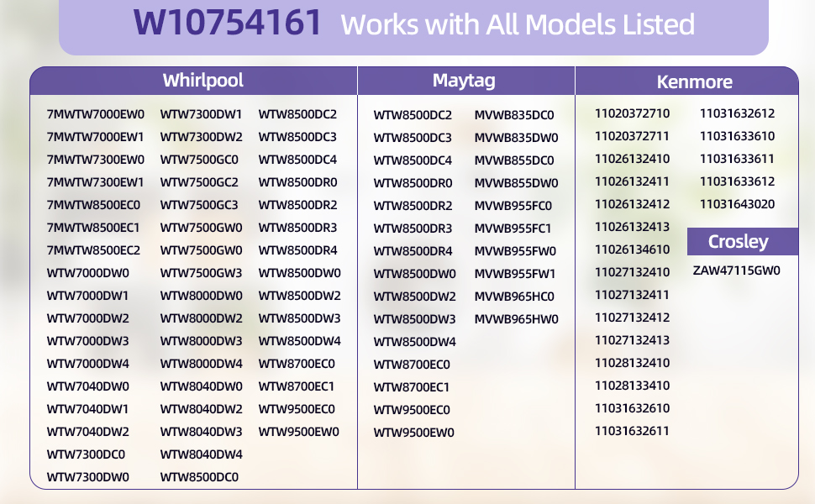Pick Kenmore model 11026132410
This screenshot has width=815, height=504.
tap(632, 159)
